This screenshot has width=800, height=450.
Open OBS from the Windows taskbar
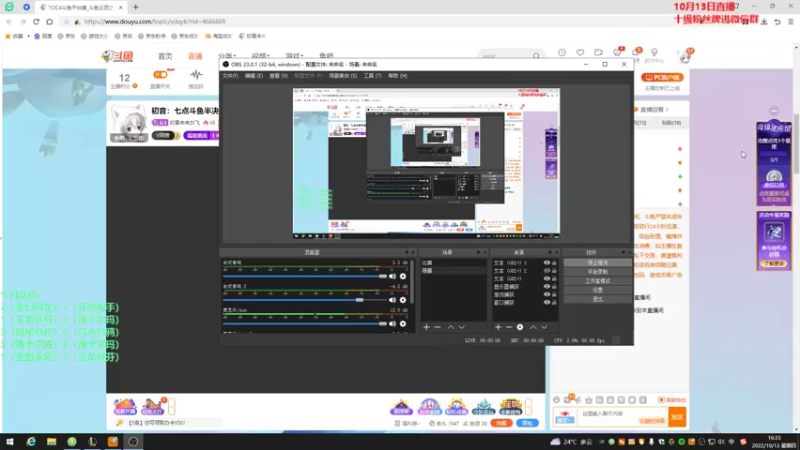pyautogui.click(x=133, y=442)
